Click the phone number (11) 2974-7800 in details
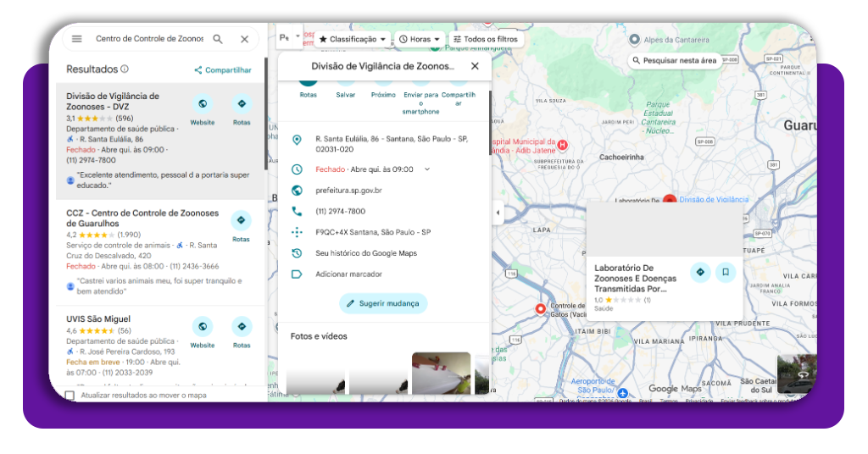868x454 pixels. (x=341, y=211)
